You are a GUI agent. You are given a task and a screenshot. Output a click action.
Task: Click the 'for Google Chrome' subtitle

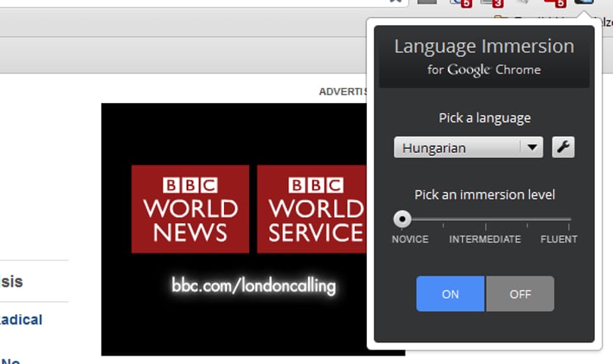[x=484, y=70]
